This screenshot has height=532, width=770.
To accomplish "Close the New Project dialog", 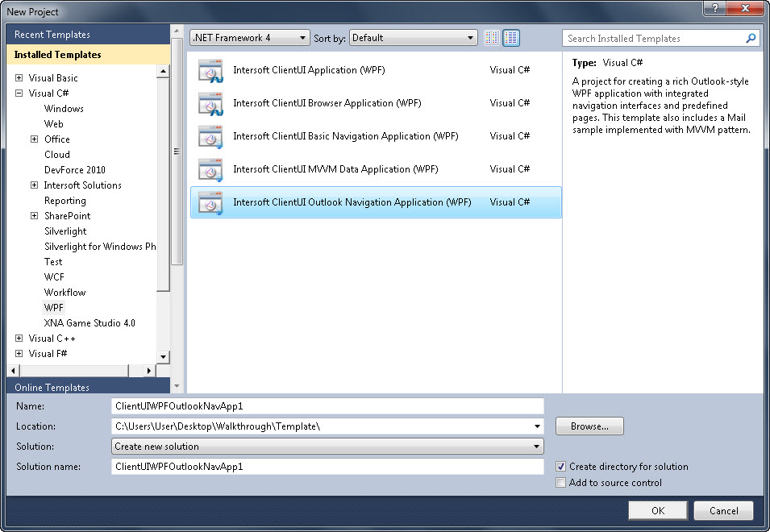I will pos(745,8).
